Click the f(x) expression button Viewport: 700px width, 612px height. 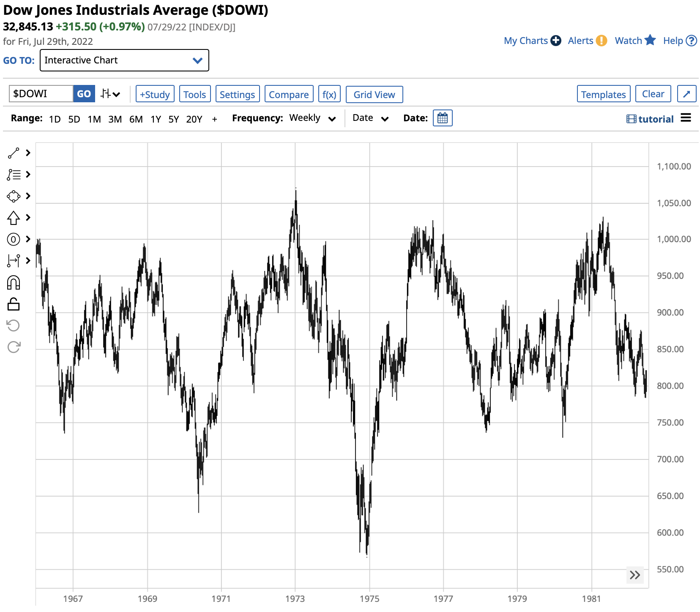(x=329, y=94)
